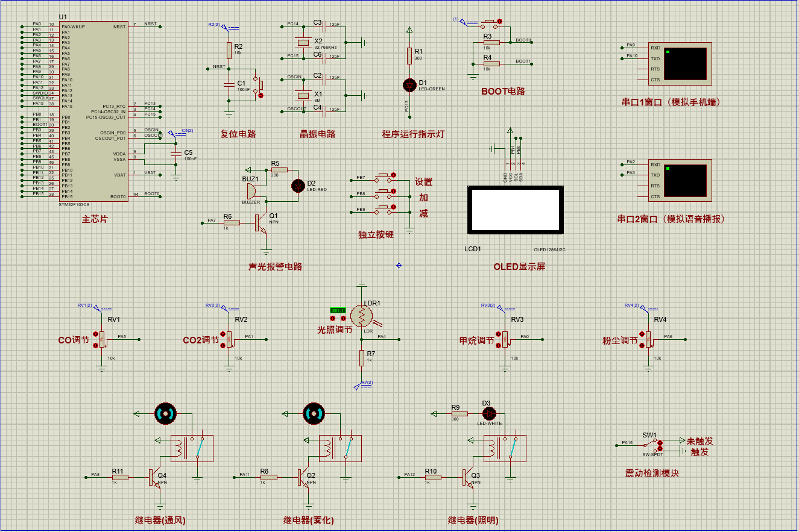Viewport: 799px width, 532px height.
Task: Select the ventilation relay motor
Action: coord(165,413)
